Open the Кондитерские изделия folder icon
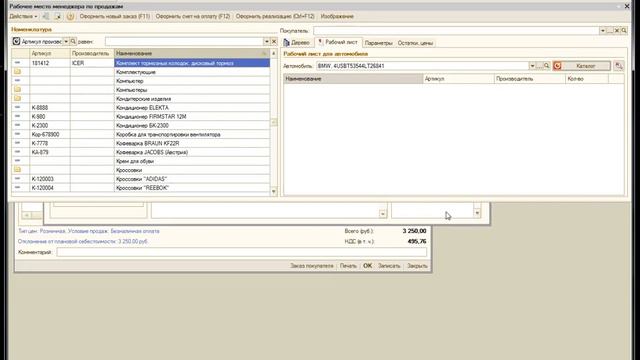The width and height of the screenshot is (640, 360). 17,98
